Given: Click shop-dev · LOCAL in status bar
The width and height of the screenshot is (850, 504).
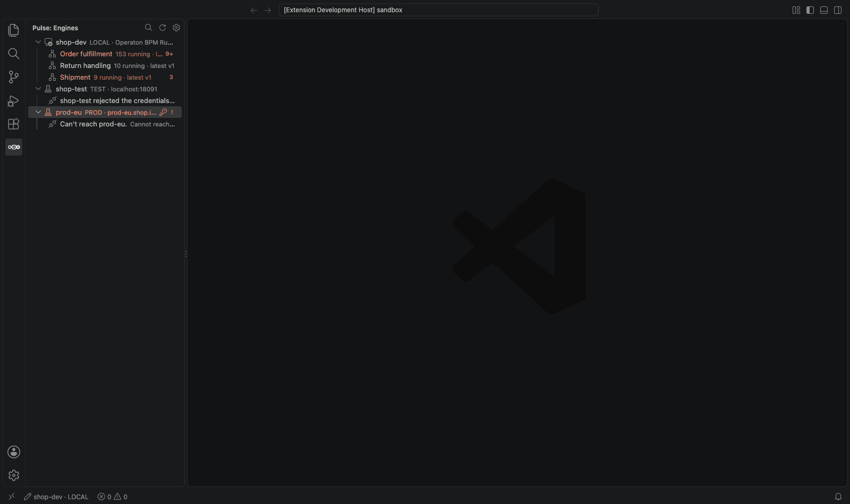Looking at the screenshot, I should click(56, 497).
